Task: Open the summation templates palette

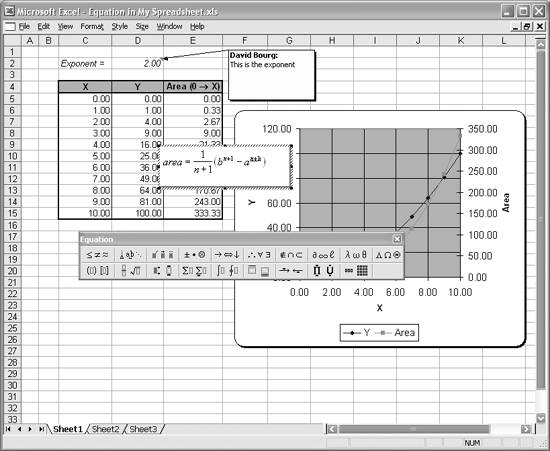Action: [x=194, y=271]
